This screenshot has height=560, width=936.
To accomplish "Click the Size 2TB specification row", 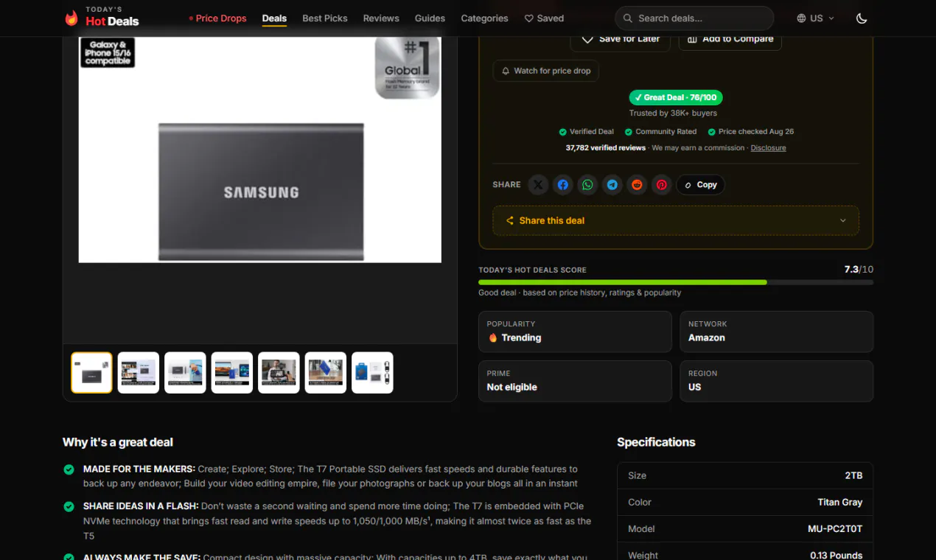I will pyautogui.click(x=745, y=476).
